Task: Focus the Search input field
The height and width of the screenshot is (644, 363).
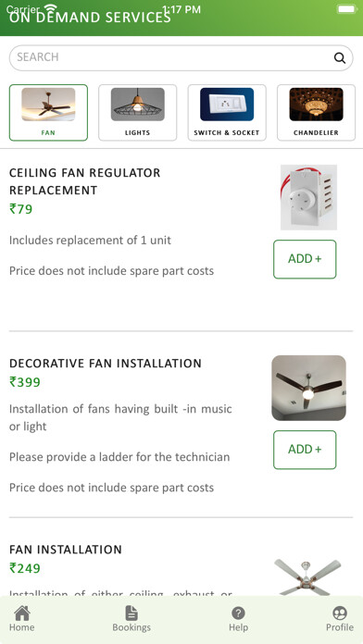Action: pyautogui.click(x=181, y=58)
